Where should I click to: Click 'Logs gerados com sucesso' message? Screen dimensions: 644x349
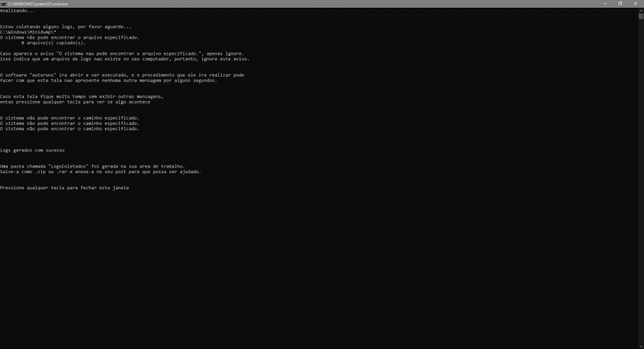click(x=32, y=150)
